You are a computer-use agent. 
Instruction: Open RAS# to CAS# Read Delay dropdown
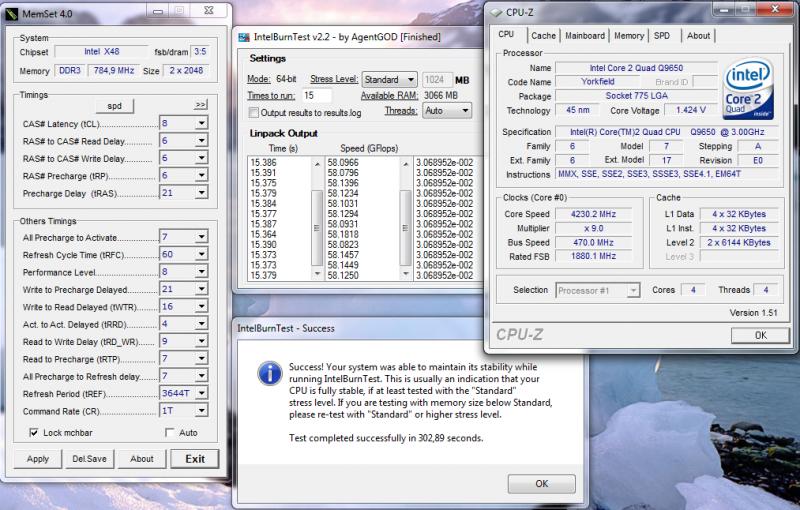(x=202, y=141)
